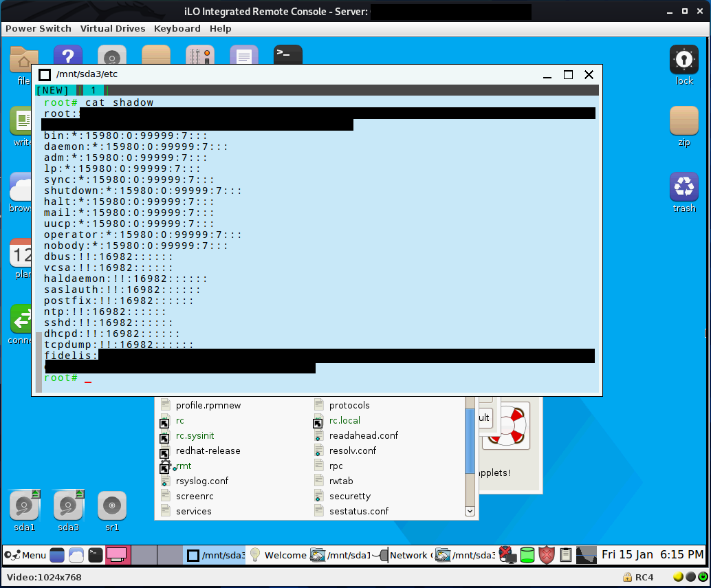Activate the Welcome window taskbar button
Screen dimensions: 711x588
[x=278, y=555]
